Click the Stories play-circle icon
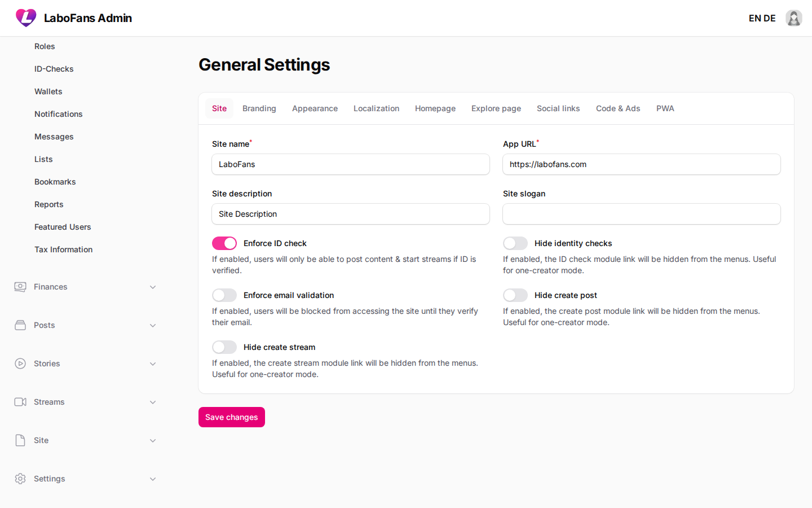The height and width of the screenshot is (508, 812). [x=20, y=364]
